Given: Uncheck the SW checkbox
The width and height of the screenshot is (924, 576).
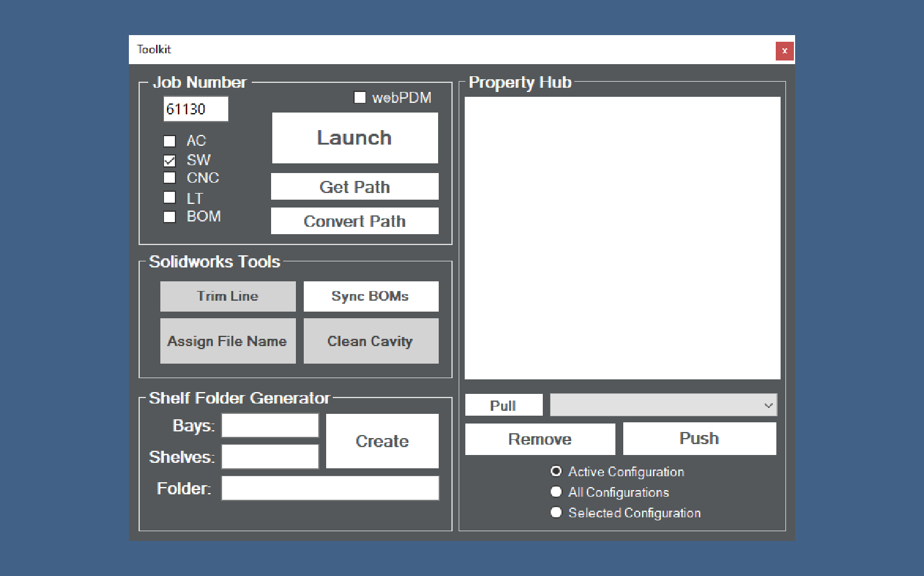Looking at the screenshot, I should (169, 160).
